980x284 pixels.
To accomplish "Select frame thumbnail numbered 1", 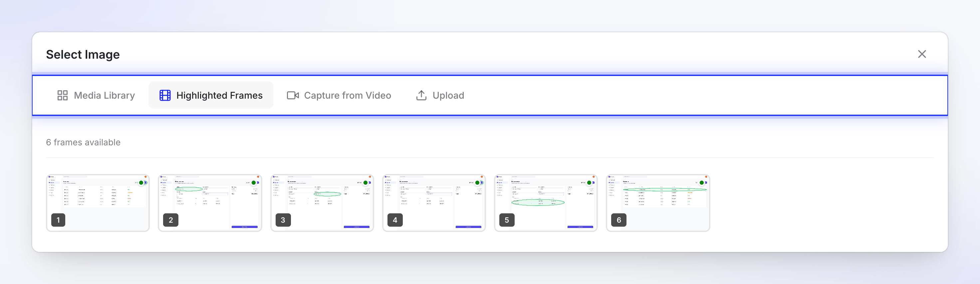I will pos(98,203).
